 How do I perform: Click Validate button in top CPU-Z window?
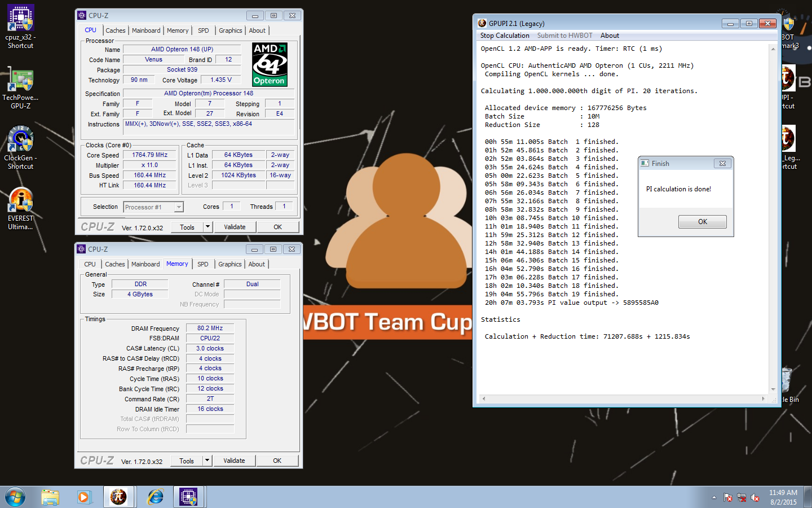coord(235,227)
